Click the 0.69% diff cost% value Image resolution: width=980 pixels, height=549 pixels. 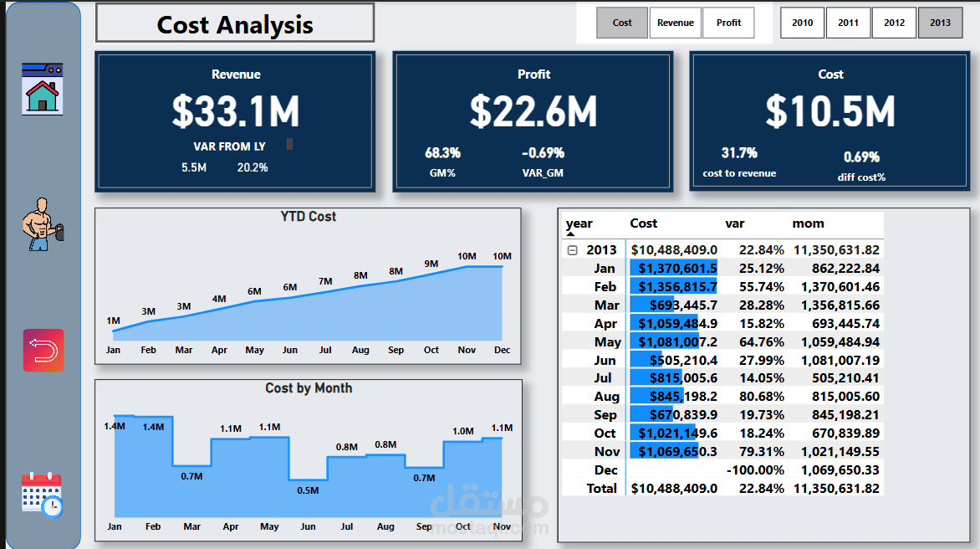(861, 157)
